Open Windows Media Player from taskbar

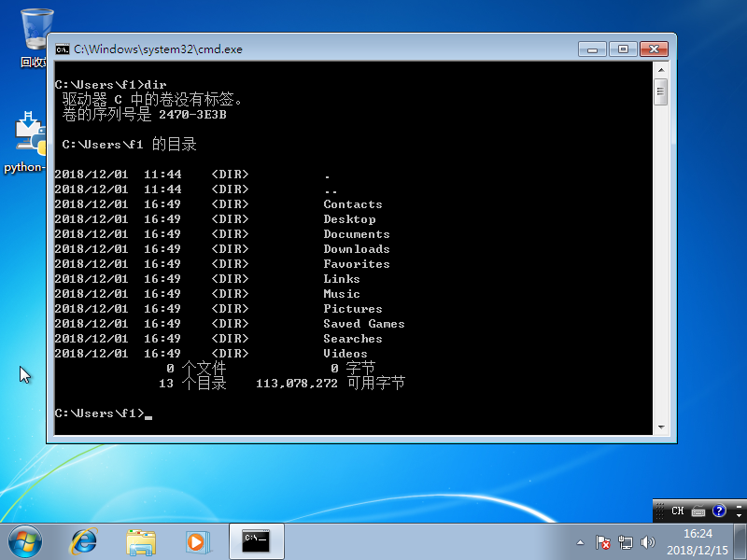198,542
